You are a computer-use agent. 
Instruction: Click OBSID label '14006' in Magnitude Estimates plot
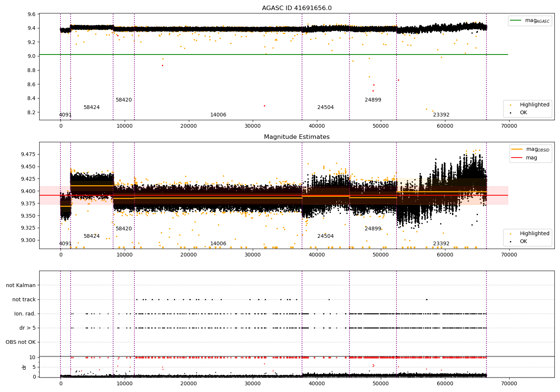pyautogui.click(x=218, y=244)
